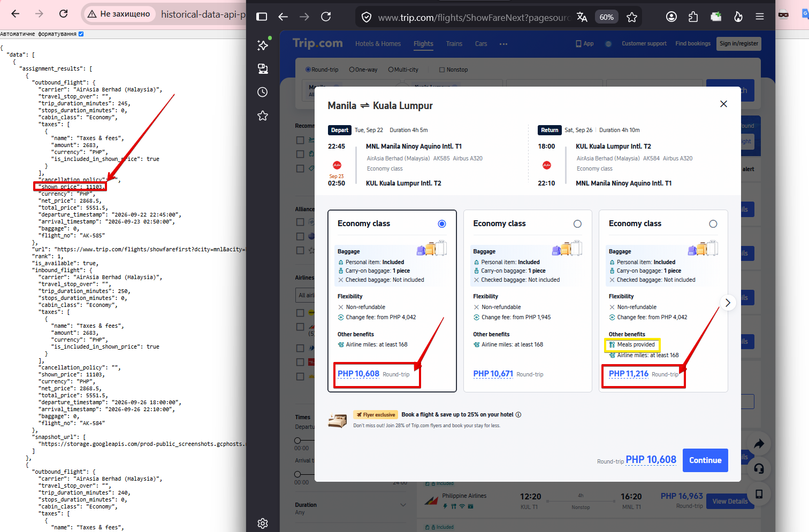Click the Sign in/register button
Viewport: 809px width, 532px height.
coord(739,44)
